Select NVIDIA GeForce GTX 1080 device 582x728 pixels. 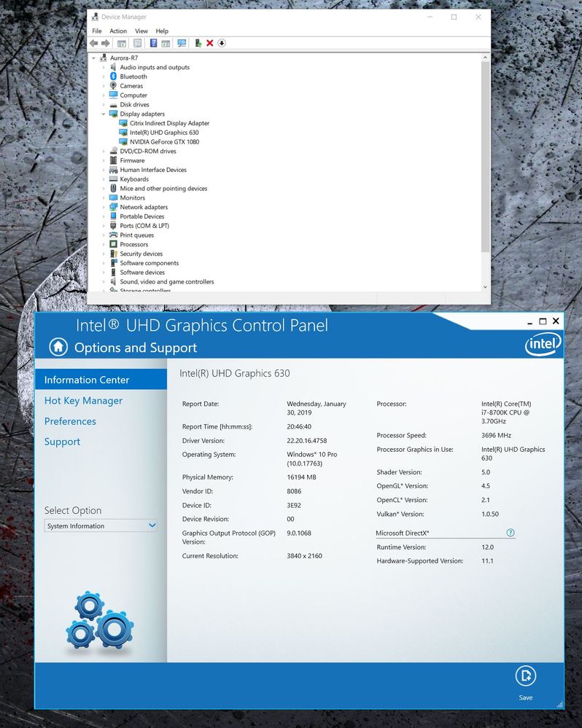[164, 141]
